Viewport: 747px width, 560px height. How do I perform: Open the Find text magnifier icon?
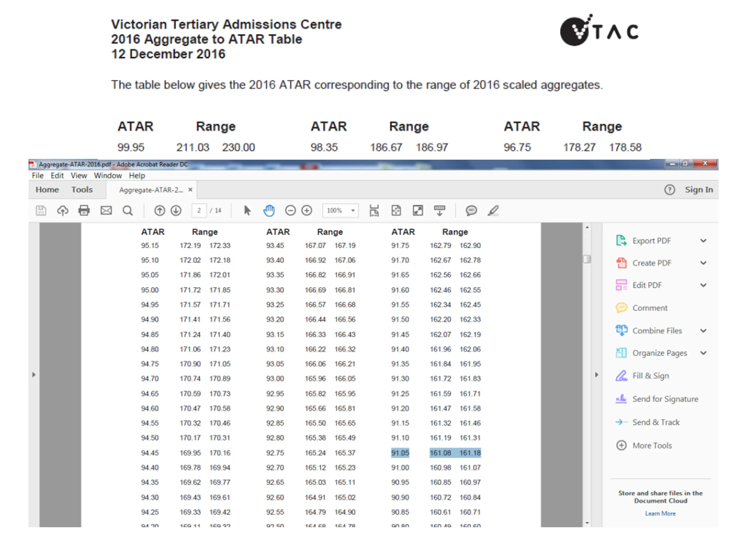(128, 211)
